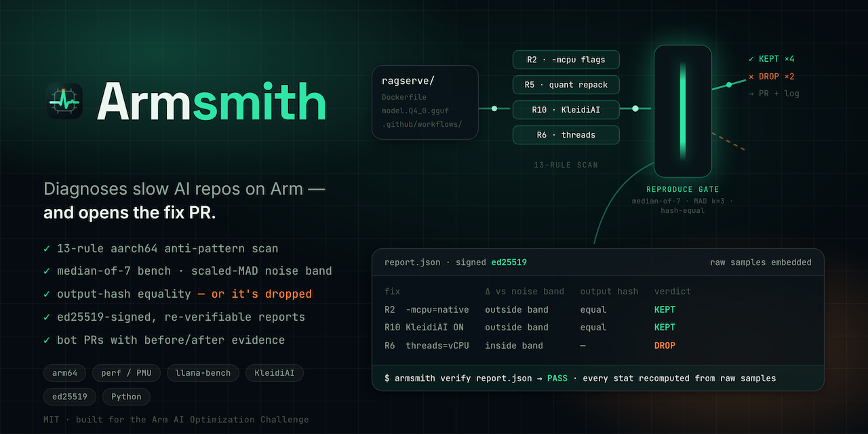The image size is (868, 434).
Task: Click the MIT Arm AI Optimization Challenge footer
Action: pyautogui.click(x=176, y=420)
